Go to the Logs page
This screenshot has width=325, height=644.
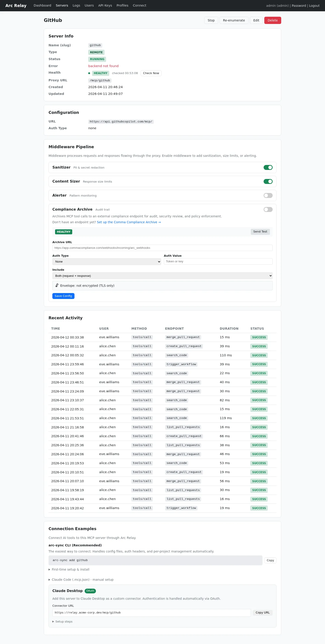tap(76, 5)
